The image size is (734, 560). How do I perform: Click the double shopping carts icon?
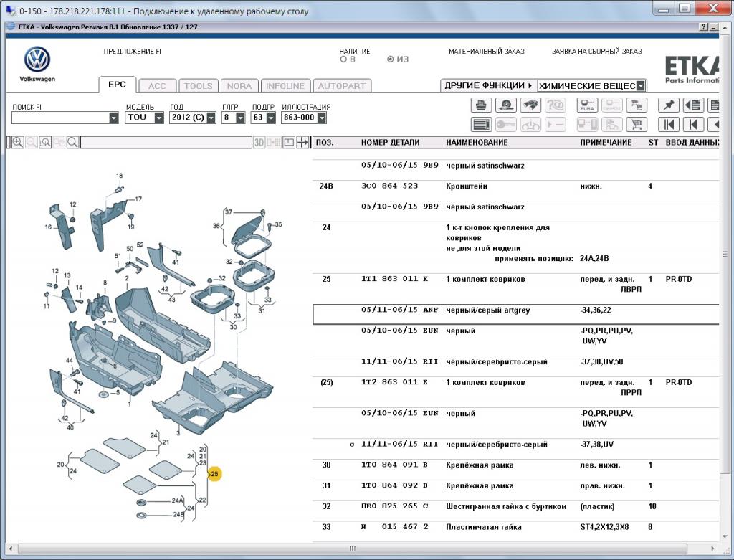tap(637, 105)
